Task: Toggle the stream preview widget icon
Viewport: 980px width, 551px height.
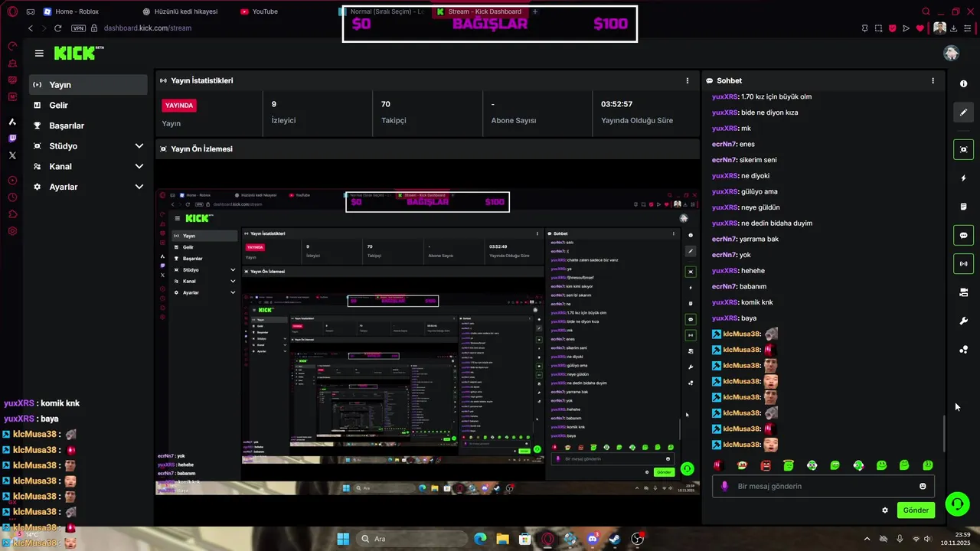Action: [964, 149]
